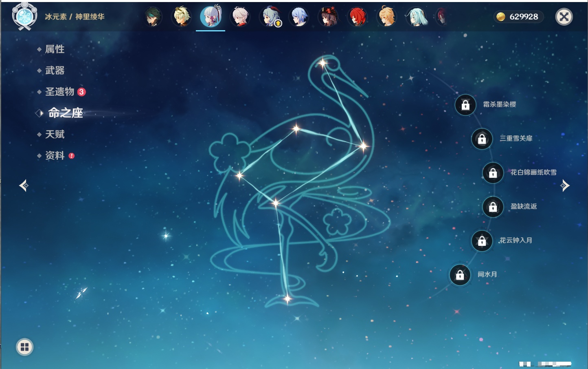Image resolution: width=588 pixels, height=369 pixels.
Task: Open the four-square grid menu button
Action: pos(24,347)
